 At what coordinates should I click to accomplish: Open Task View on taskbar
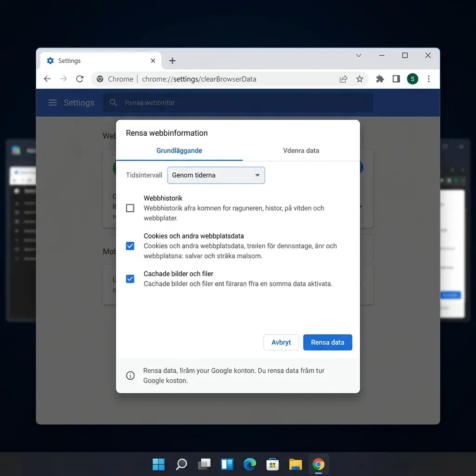coord(205,464)
